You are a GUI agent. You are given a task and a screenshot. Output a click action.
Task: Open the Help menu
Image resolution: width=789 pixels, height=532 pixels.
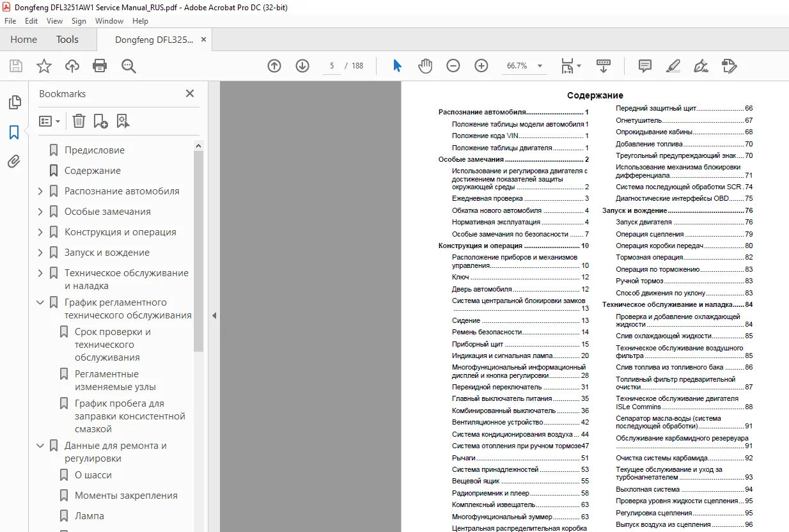[140, 21]
